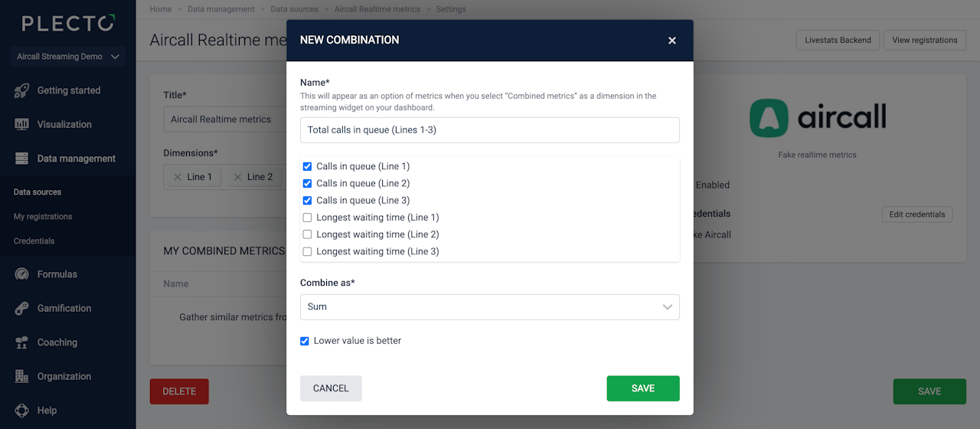980x429 pixels.
Task: Save the new combination
Action: point(642,388)
